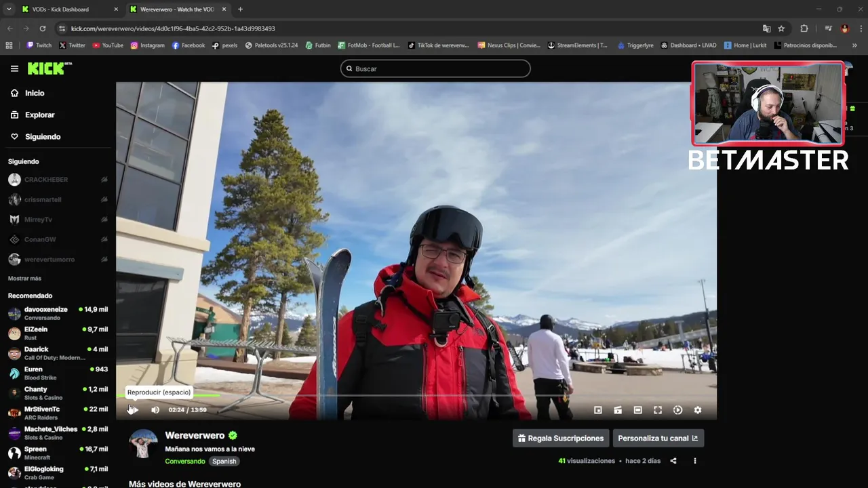Play the video with the play button
The width and height of the screenshot is (868, 488).
coord(134,410)
